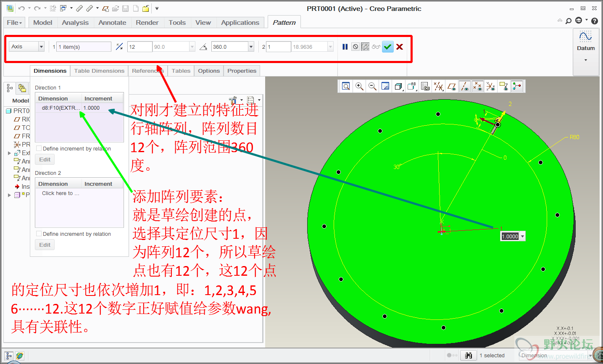
Task: Switch to the Analysis ribbon tab
Action: pyautogui.click(x=75, y=23)
